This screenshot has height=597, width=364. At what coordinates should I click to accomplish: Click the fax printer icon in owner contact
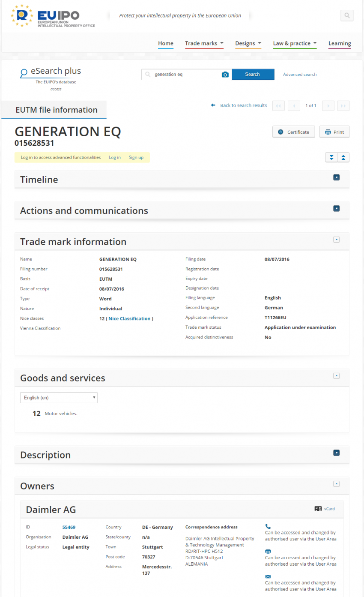click(268, 551)
